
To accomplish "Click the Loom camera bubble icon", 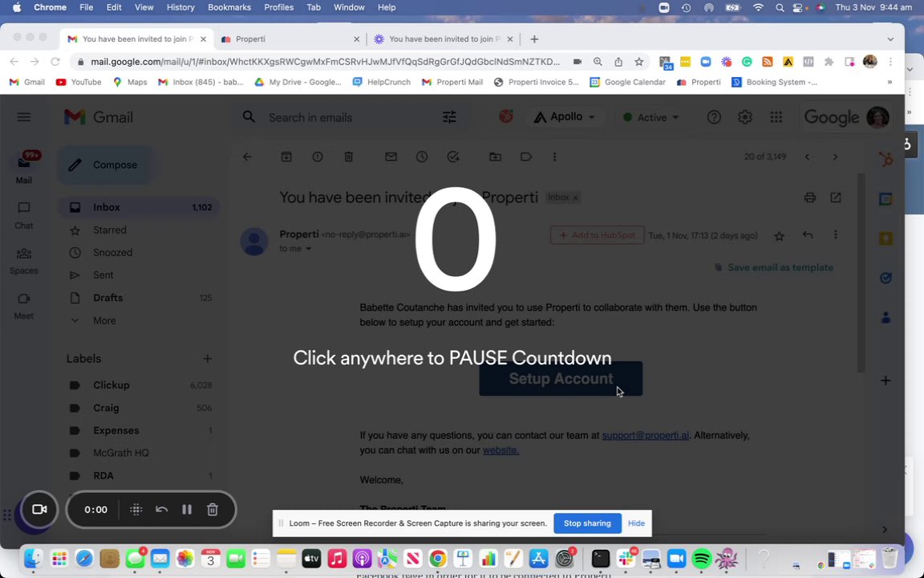I will click(x=39, y=510).
